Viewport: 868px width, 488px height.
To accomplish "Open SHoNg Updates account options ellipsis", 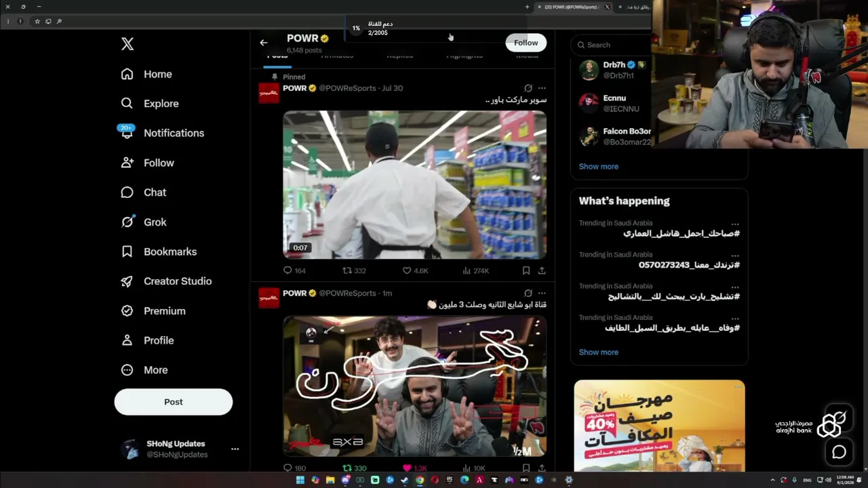I will (x=235, y=449).
